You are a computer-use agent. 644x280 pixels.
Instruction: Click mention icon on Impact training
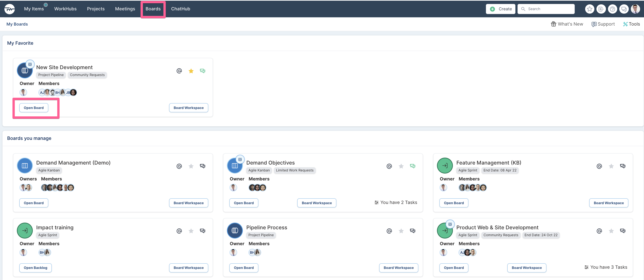click(179, 231)
